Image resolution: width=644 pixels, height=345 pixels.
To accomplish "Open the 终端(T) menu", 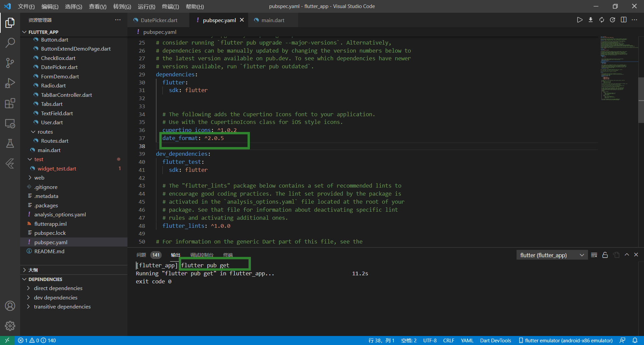I will 170,6.
